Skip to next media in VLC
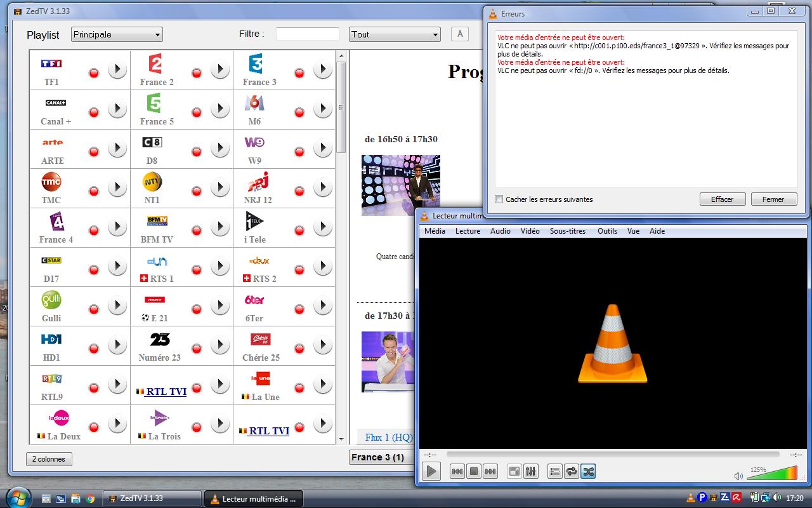 [490, 471]
